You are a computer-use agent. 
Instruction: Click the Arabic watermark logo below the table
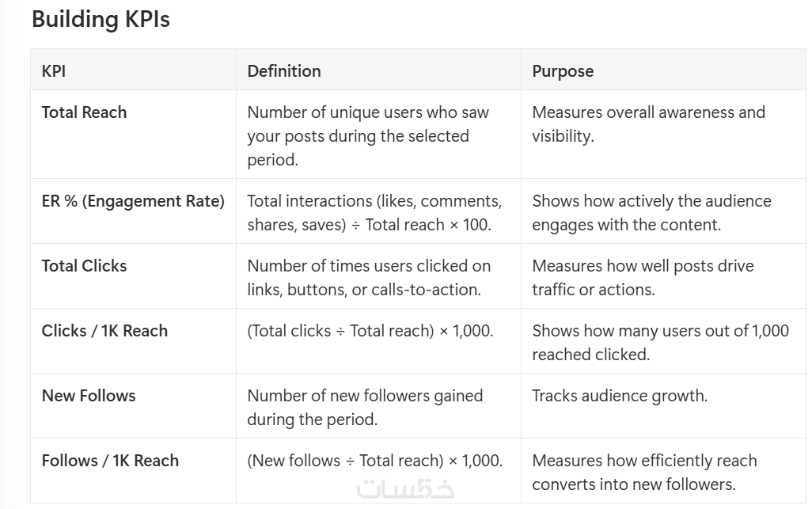[406, 488]
